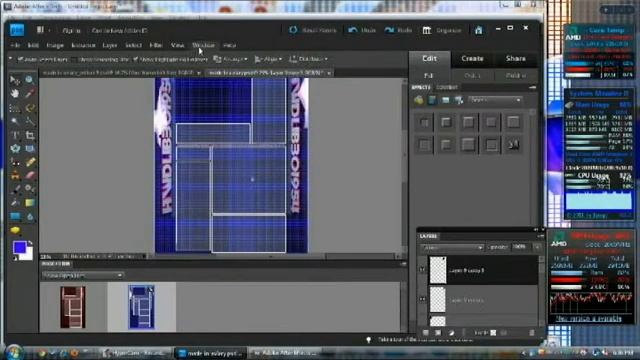The width and height of the screenshot is (640, 360).
Task: Open the Enhance menu
Action: [x=83, y=45]
